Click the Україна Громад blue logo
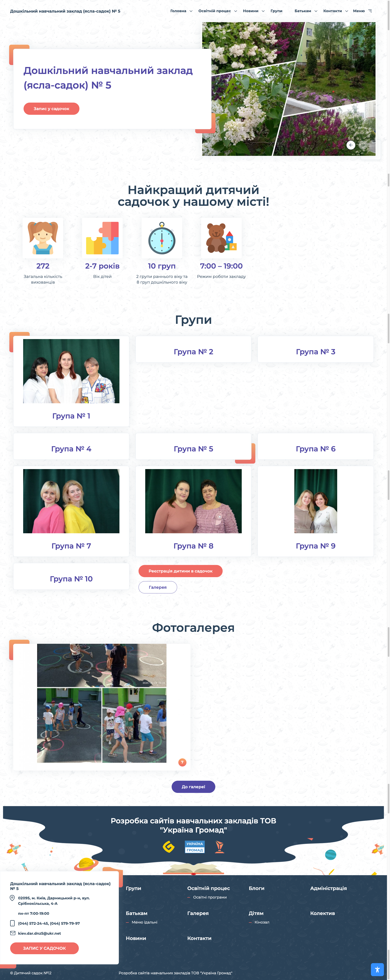 [x=195, y=847]
